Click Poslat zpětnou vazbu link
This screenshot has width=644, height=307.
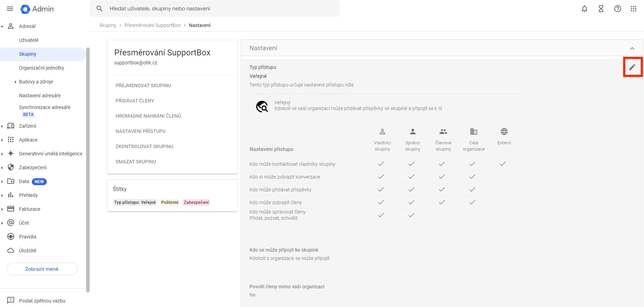(x=42, y=301)
